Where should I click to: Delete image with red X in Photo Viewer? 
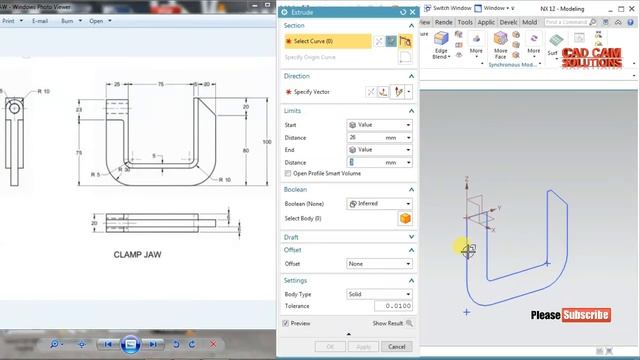[213, 344]
